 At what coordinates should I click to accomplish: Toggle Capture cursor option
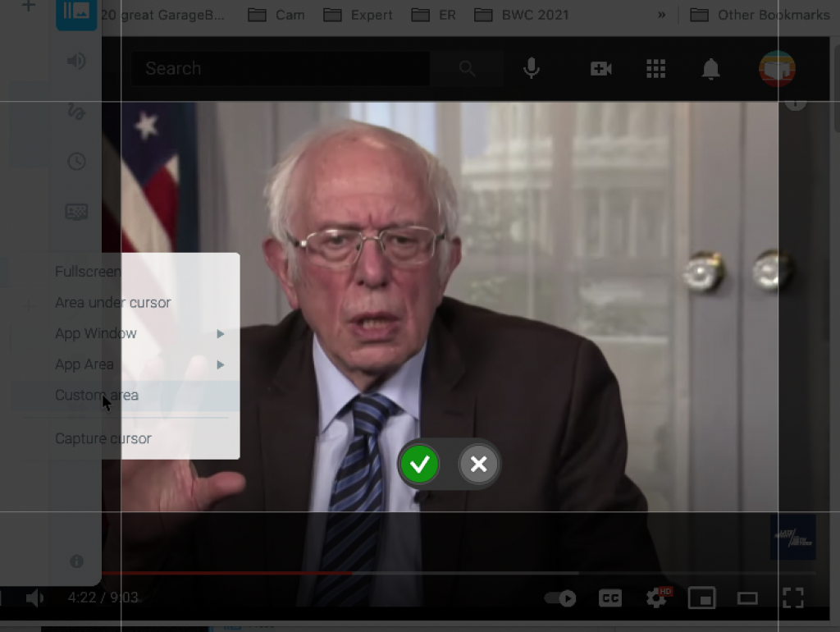[x=103, y=438]
